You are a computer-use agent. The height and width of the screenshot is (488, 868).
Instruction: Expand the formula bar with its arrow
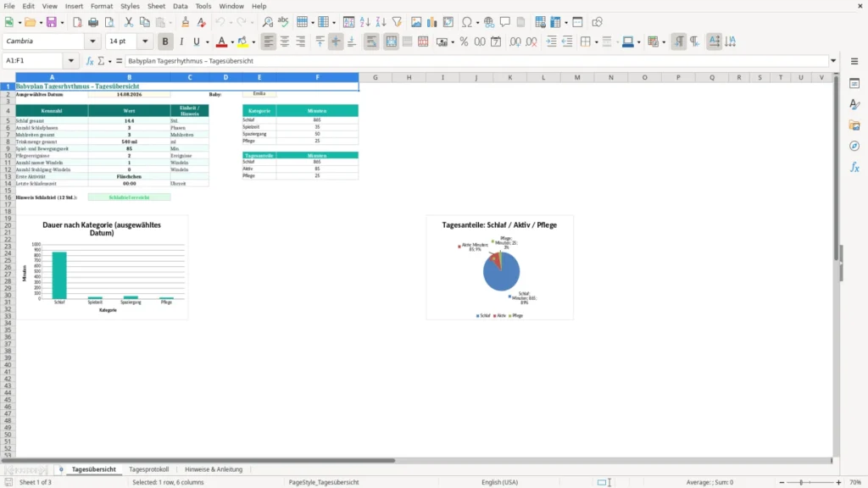point(833,61)
